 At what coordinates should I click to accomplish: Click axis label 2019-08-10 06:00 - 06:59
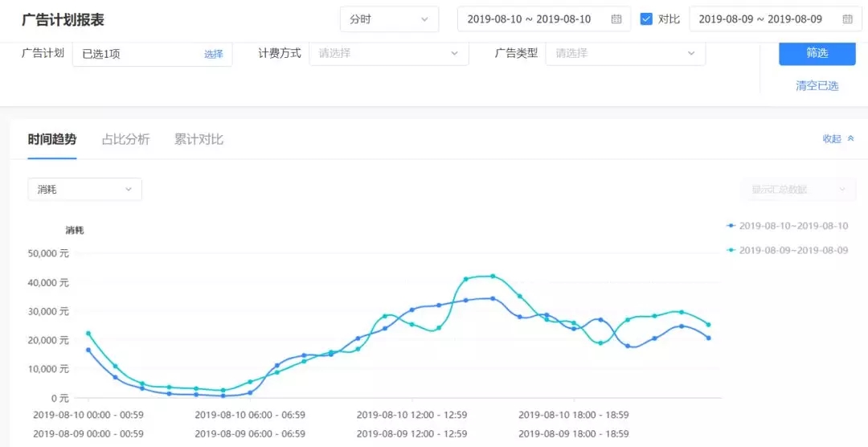pos(250,415)
